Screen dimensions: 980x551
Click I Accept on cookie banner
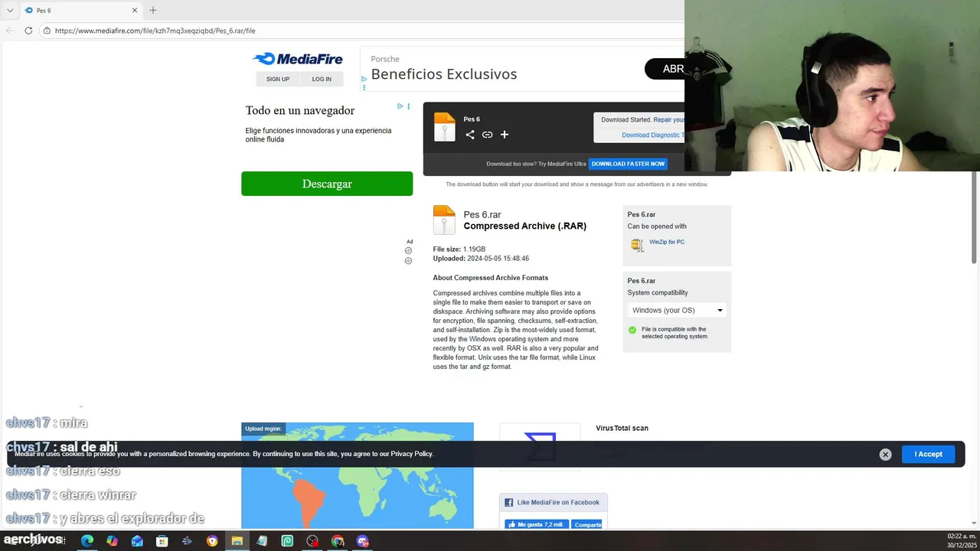tap(928, 454)
